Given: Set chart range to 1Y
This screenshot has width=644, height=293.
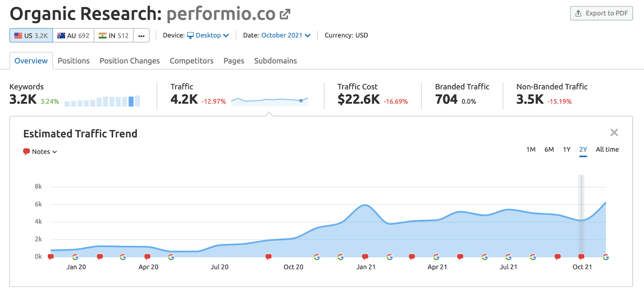Looking at the screenshot, I should coord(567,149).
